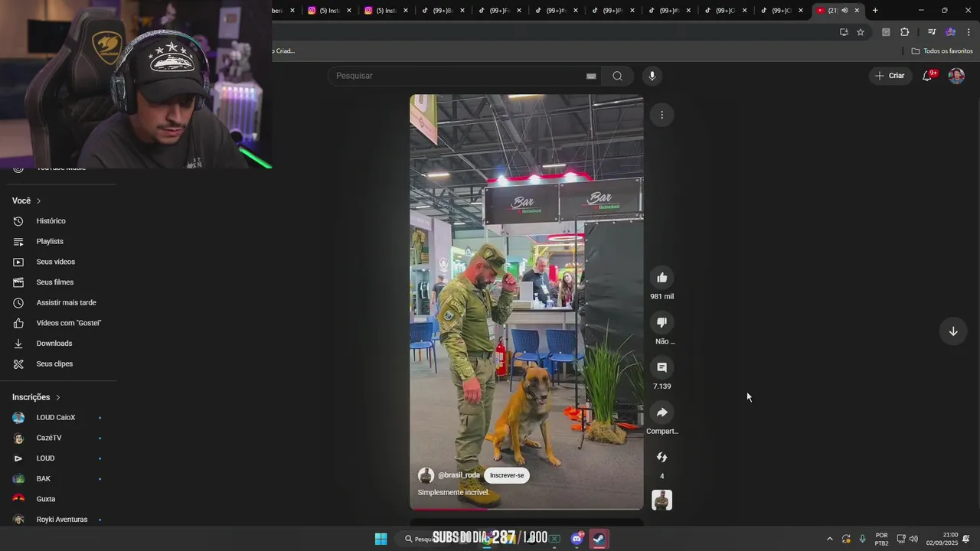This screenshot has width=980, height=551.
Task: Open the clock showing 21:00
Action: [x=942, y=539]
